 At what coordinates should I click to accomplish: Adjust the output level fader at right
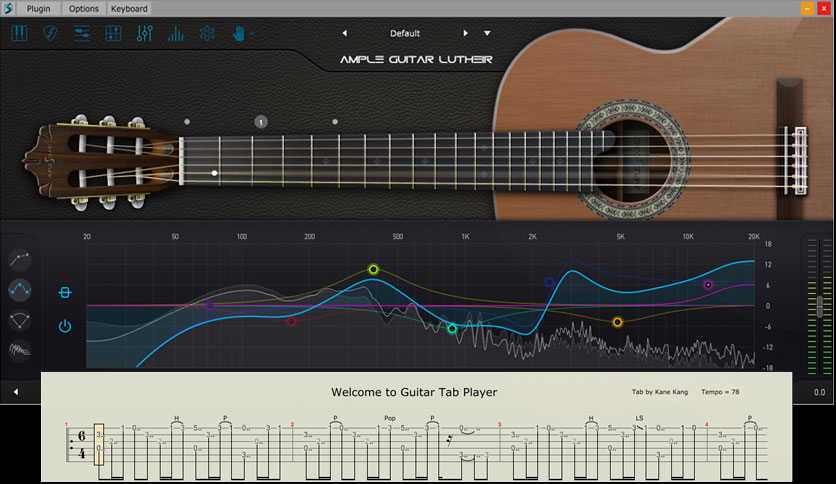[820, 305]
